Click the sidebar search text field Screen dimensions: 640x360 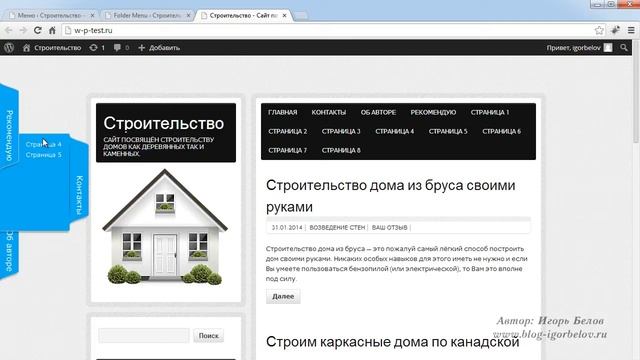tap(144, 336)
